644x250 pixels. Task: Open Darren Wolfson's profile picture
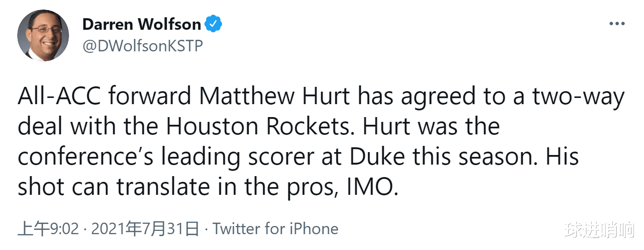(43, 35)
